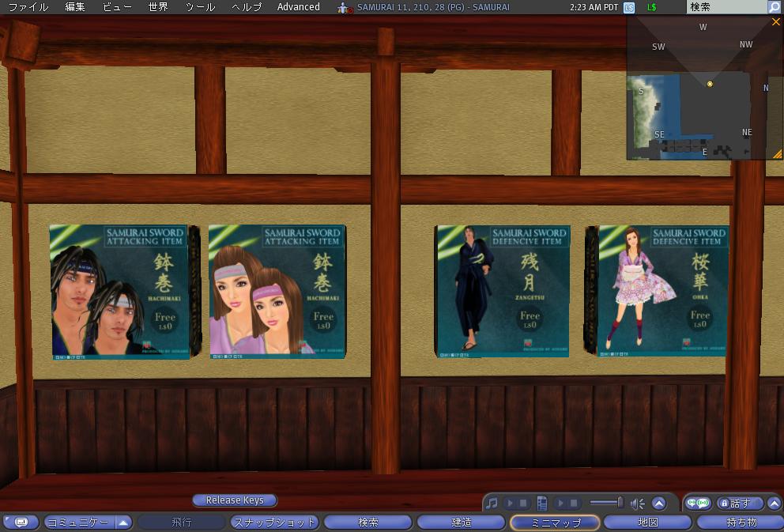
Task: Expand the voice controls up-arrow
Action: (774, 503)
